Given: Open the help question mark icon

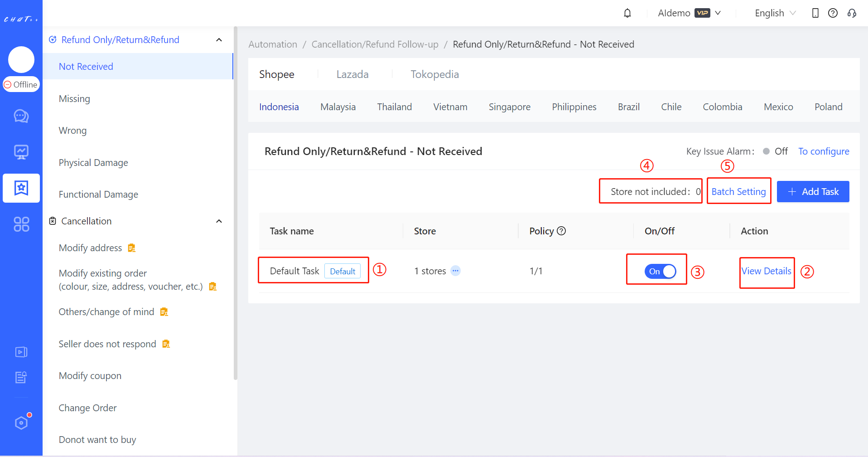Looking at the screenshot, I should pos(833,13).
